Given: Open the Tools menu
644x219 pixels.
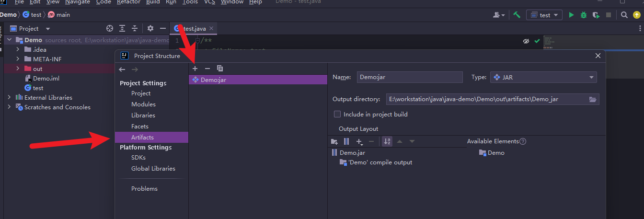Looking at the screenshot, I should (x=190, y=2).
